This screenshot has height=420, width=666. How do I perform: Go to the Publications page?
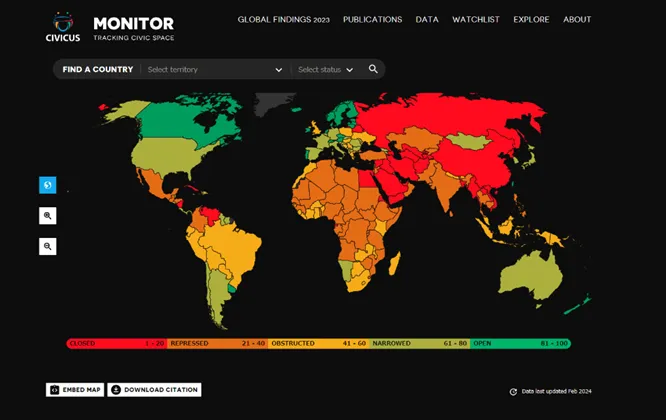pyautogui.click(x=372, y=19)
